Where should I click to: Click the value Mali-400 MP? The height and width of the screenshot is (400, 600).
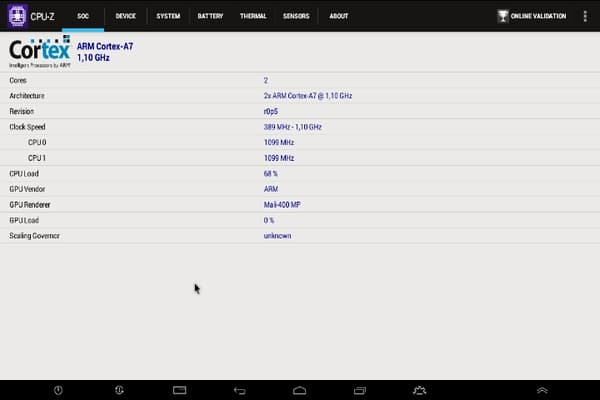click(x=282, y=205)
